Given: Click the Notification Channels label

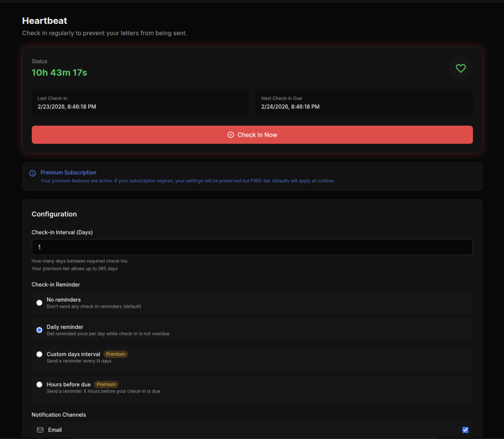Looking at the screenshot, I should [x=59, y=415].
